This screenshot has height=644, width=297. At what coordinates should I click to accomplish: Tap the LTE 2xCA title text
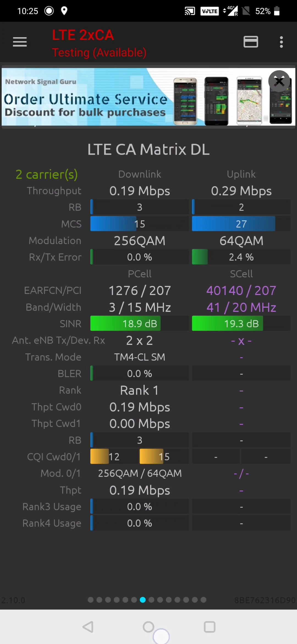pyautogui.click(x=83, y=35)
